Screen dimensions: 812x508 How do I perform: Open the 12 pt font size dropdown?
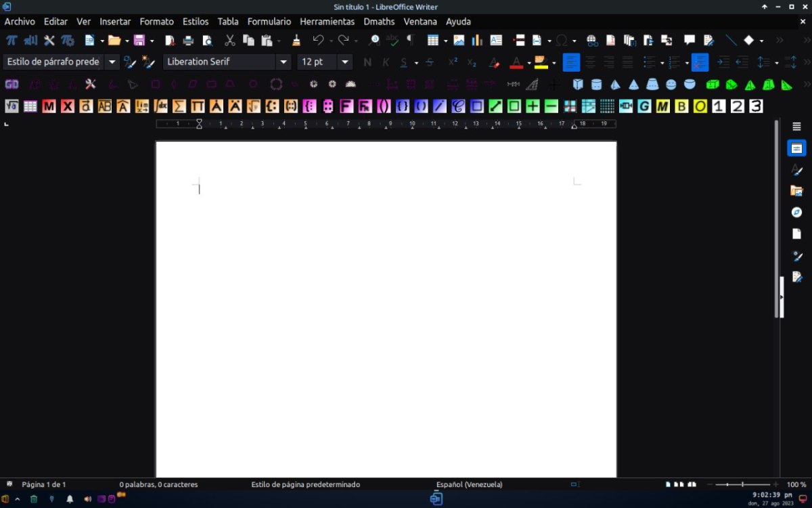pyautogui.click(x=345, y=62)
